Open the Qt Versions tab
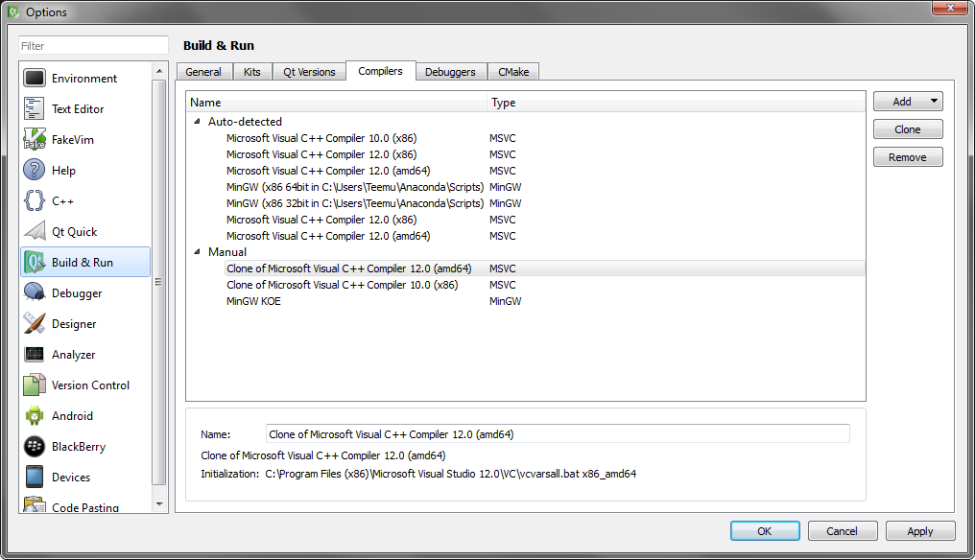The height and width of the screenshot is (560, 975). [309, 72]
